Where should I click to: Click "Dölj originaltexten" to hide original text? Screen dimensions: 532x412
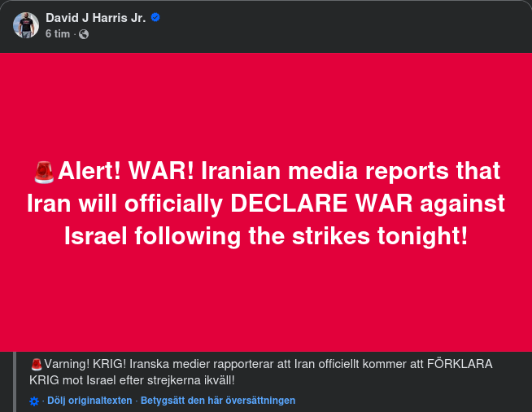[89, 401]
